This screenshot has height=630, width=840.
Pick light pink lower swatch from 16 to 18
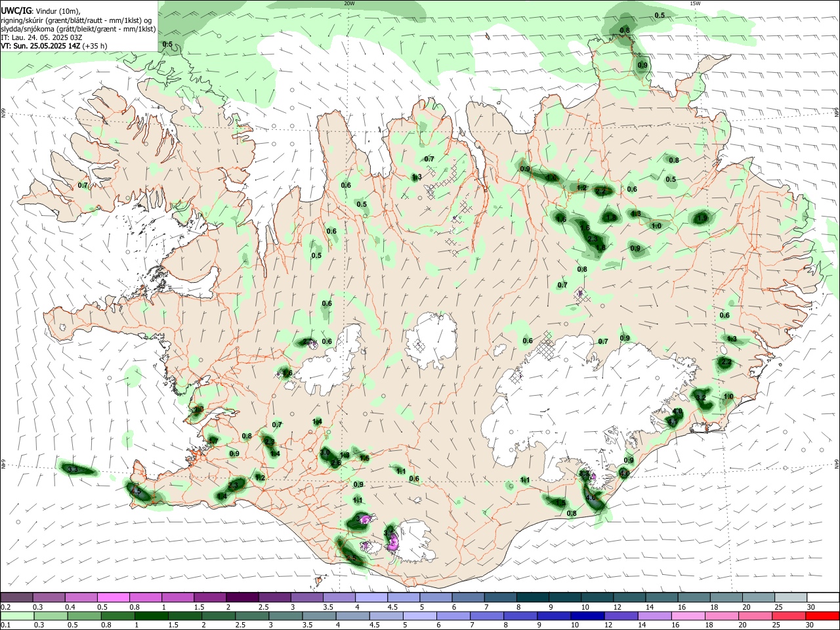(x=688, y=616)
